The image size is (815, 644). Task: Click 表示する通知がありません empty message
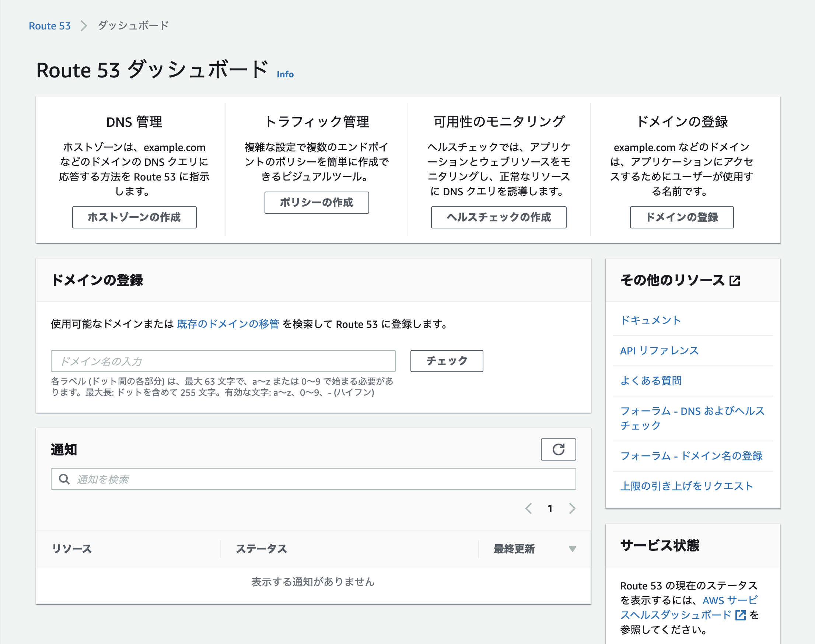[313, 582]
